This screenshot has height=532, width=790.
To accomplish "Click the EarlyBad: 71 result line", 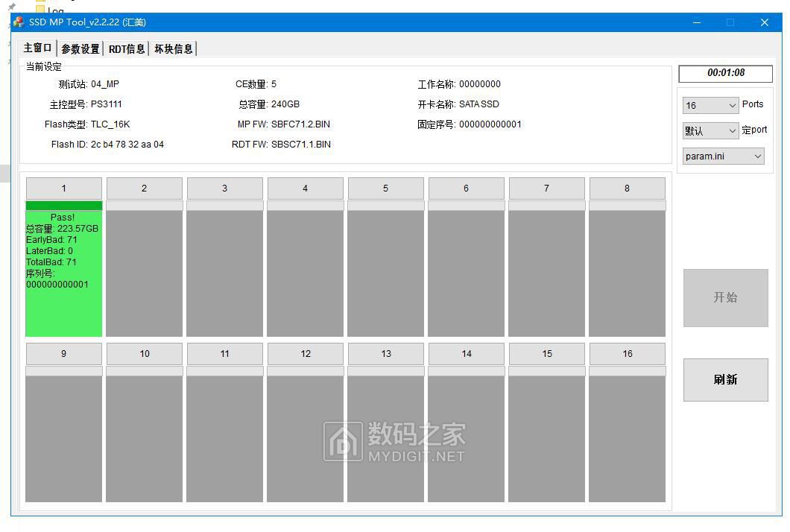I will (x=51, y=240).
